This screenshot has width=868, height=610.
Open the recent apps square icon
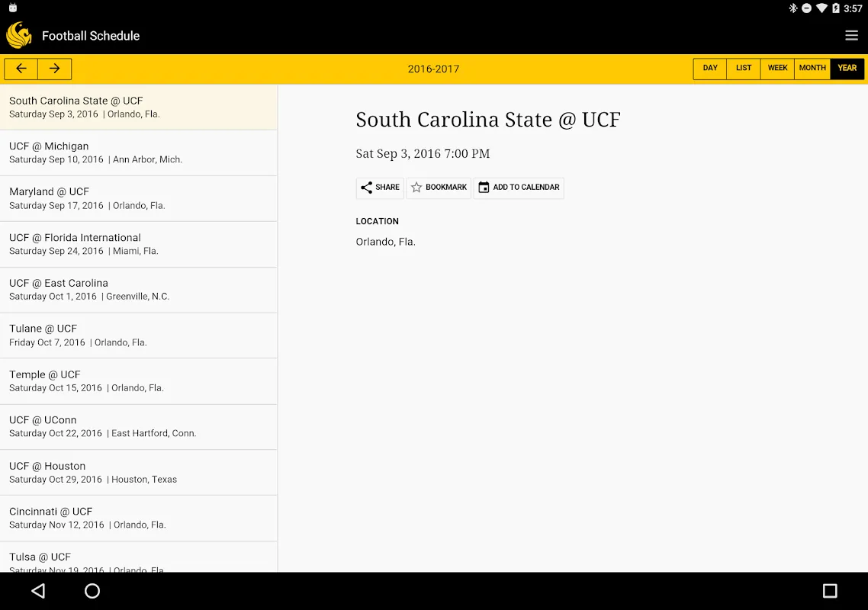pyautogui.click(x=829, y=591)
